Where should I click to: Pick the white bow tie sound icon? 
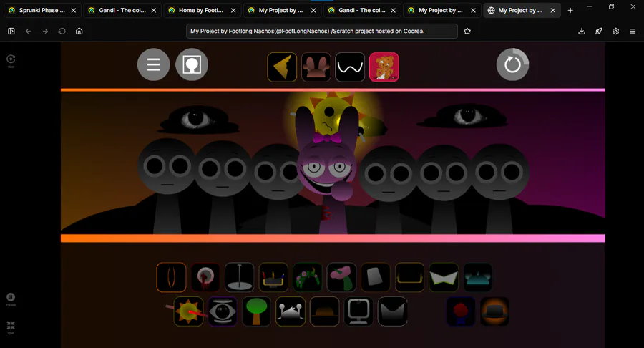tap(444, 277)
